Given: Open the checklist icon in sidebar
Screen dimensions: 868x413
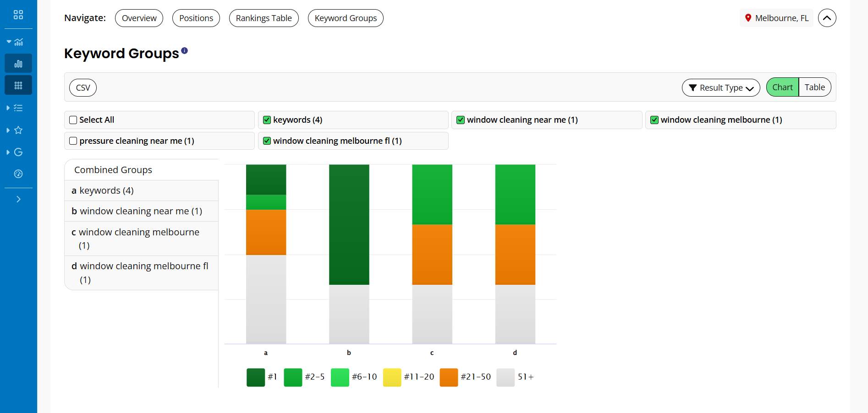Looking at the screenshot, I should (x=18, y=108).
